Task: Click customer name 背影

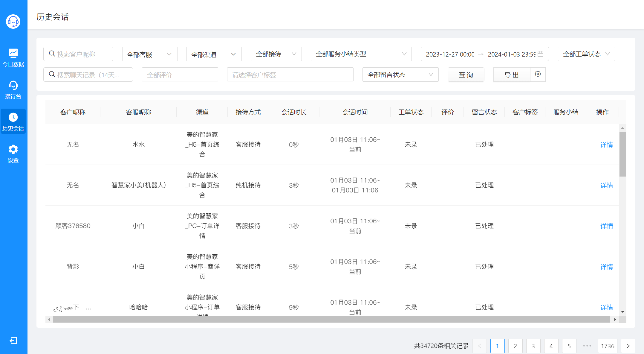Action: coord(73,267)
